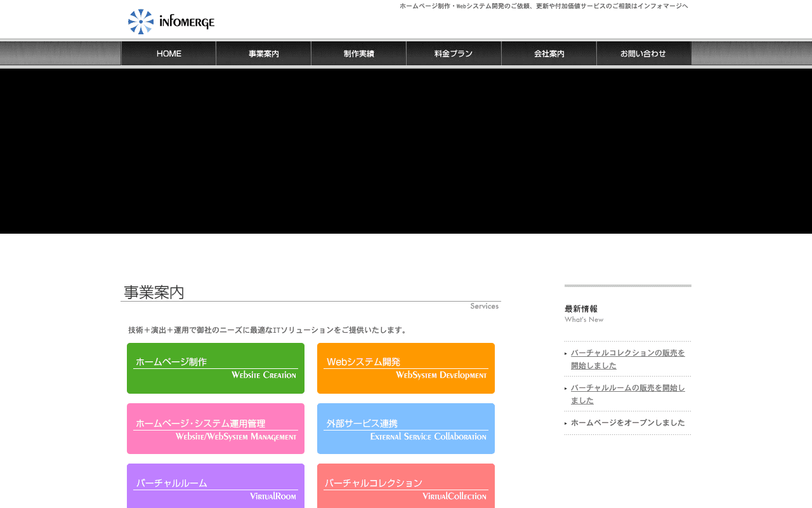Open the green ホームページ制作 banner

click(x=216, y=368)
